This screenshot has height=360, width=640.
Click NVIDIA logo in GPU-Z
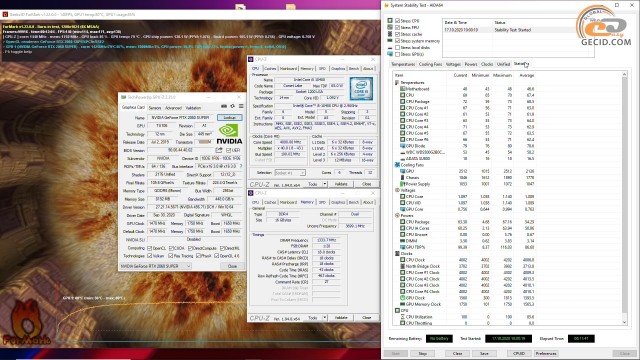tap(229, 135)
